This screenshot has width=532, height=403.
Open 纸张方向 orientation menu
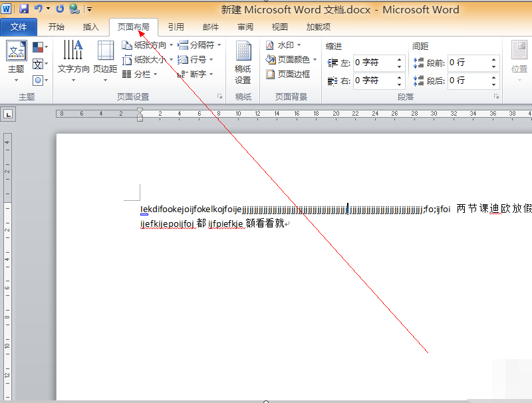click(x=148, y=45)
